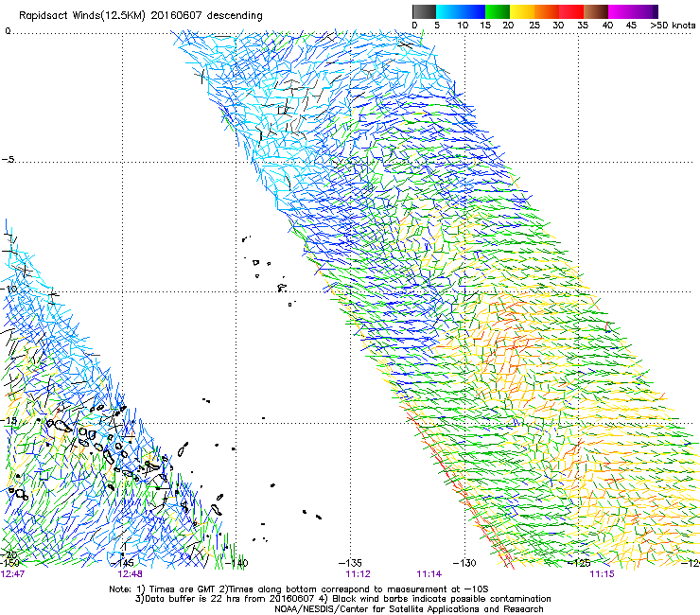Screen dimensions: 700x615
Task: Click the magenta 40-45 knots legend swatch
Action: click(621, 11)
